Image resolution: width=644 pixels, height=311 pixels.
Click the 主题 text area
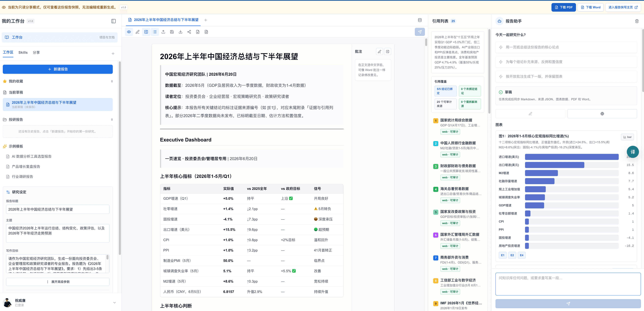pos(58,233)
